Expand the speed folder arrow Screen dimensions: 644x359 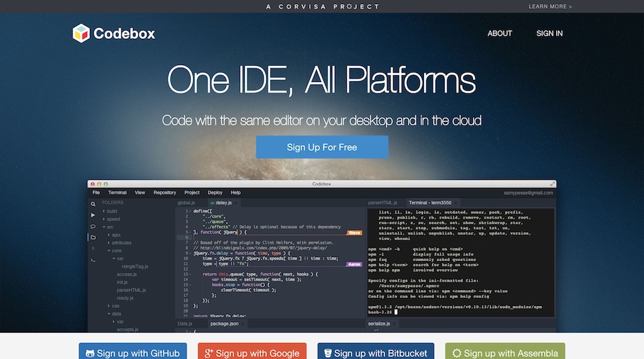click(104, 219)
